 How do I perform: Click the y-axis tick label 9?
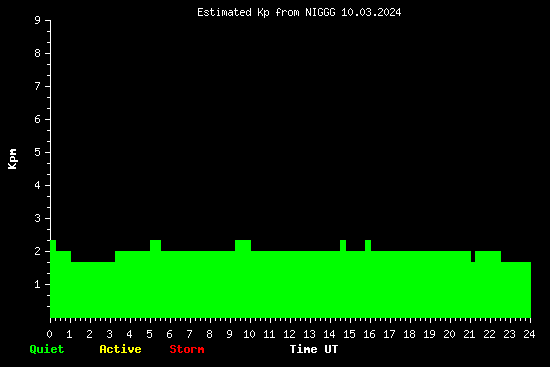37,21
